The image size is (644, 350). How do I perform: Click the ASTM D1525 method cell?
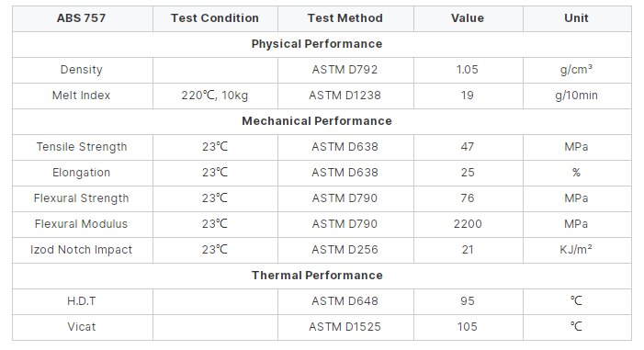pyautogui.click(x=345, y=327)
